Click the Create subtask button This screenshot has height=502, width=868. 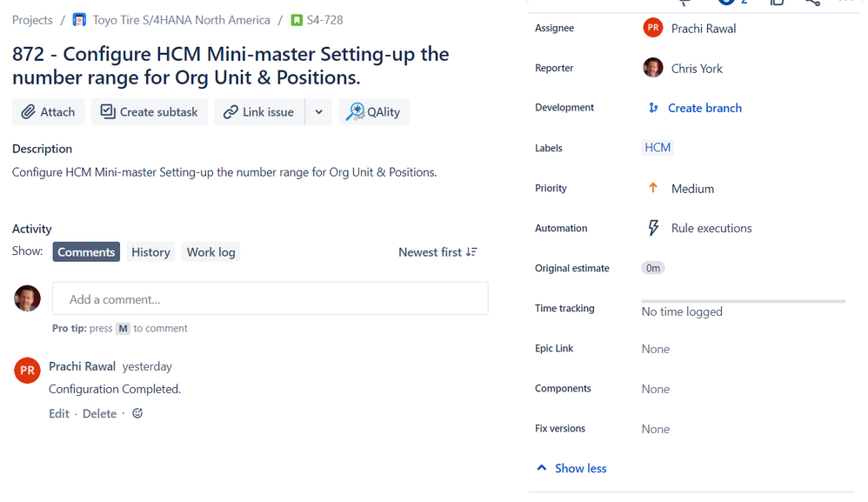point(150,112)
